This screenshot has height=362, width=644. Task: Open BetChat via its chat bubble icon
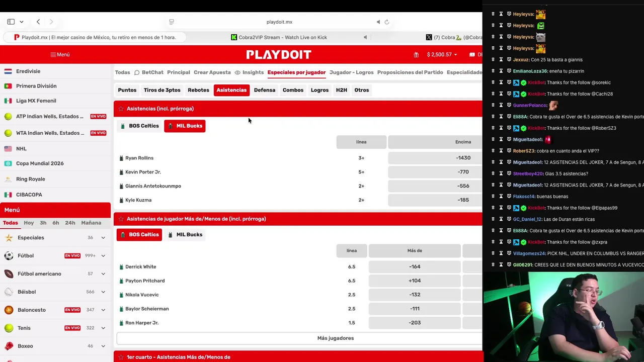click(x=136, y=72)
